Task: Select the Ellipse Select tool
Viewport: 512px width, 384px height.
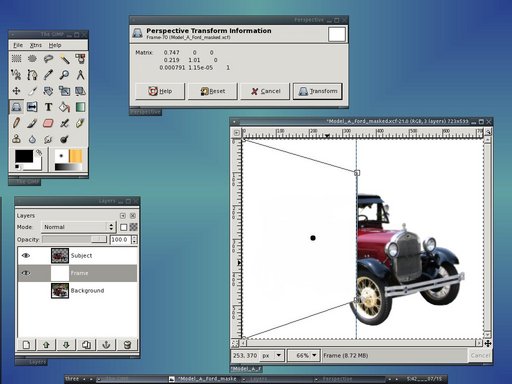Action: tap(32, 59)
